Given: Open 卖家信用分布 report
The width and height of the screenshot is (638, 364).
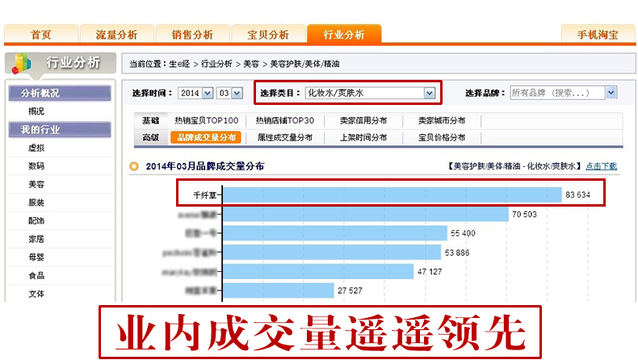Looking at the screenshot, I should [x=363, y=120].
